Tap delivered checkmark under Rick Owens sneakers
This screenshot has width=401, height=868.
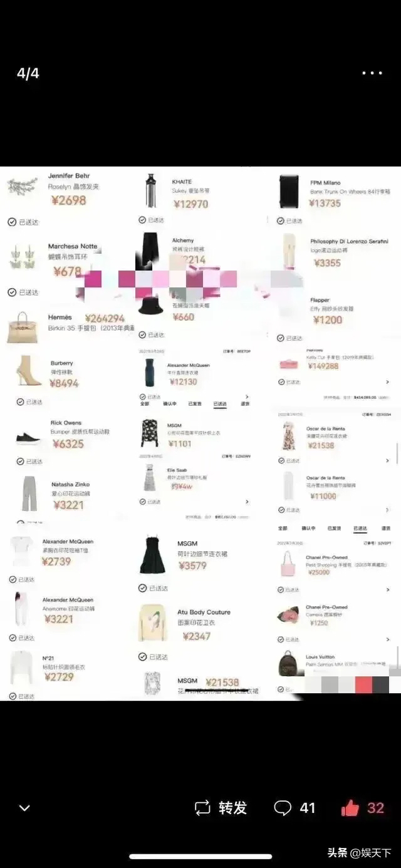point(21,462)
